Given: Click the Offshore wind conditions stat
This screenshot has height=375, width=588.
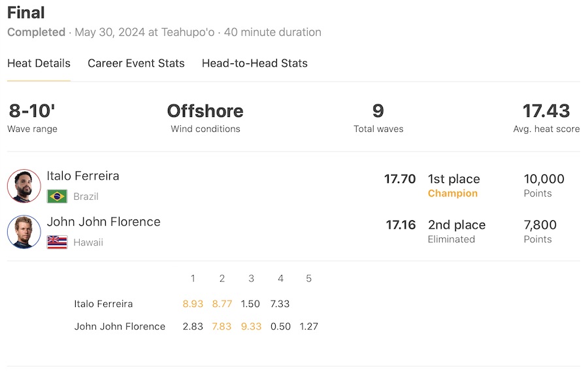Looking at the screenshot, I should tap(205, 111).
